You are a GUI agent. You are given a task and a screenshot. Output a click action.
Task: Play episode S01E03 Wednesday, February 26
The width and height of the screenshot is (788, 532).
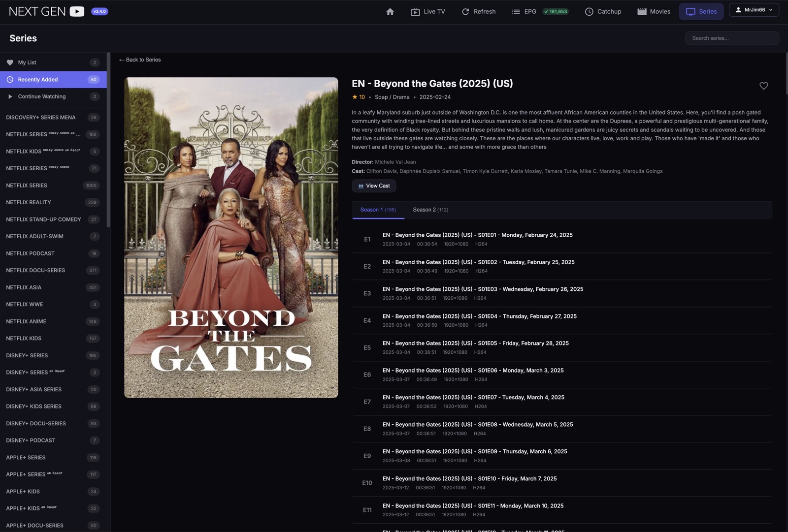tap(562, 293)
